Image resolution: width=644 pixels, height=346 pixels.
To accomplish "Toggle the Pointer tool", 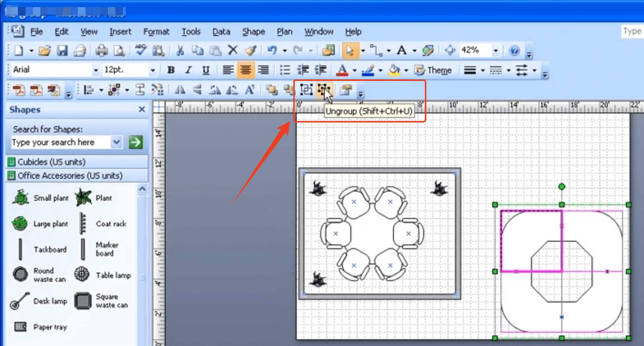I will click(350, 51).
